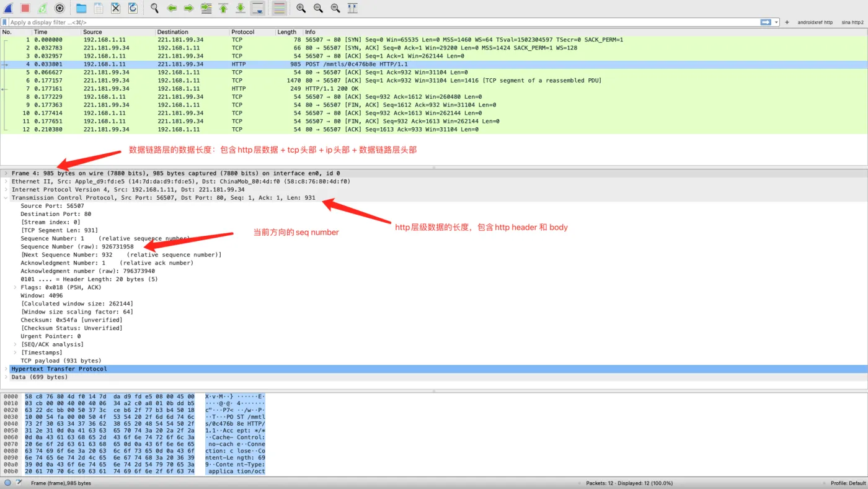868x489 pixels.
Task: Select Sequence Number (raw): 926731958 field
Action: pos(77,246)
